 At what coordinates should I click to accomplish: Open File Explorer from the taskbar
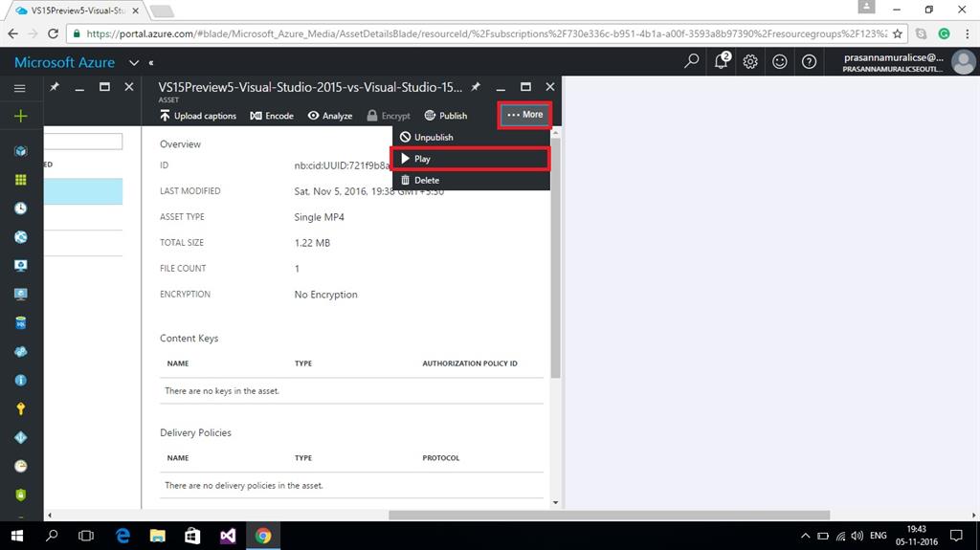(158, 536)
